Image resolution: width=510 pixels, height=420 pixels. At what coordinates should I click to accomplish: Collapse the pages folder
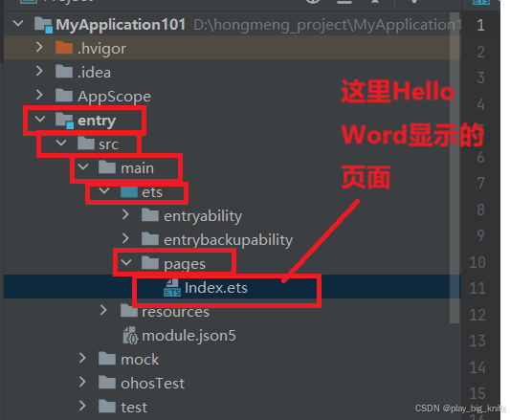[x=126, y=262]
